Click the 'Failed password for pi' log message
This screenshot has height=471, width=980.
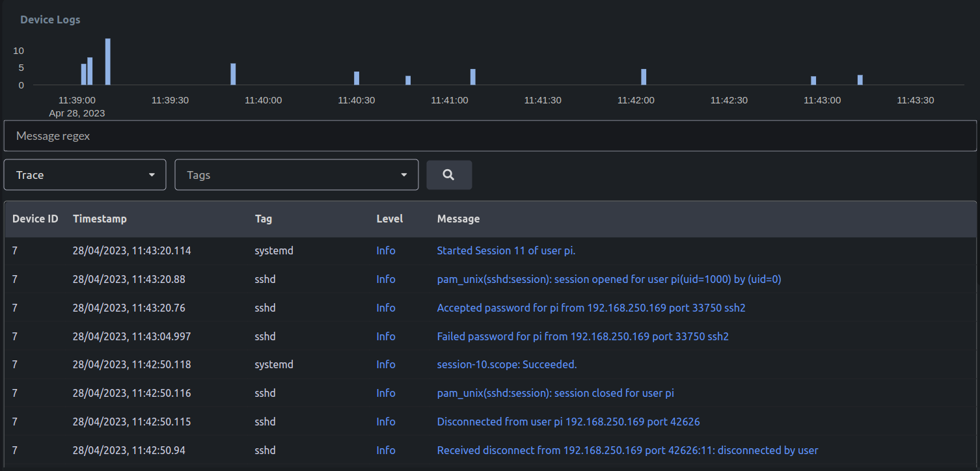click(582, 336)
